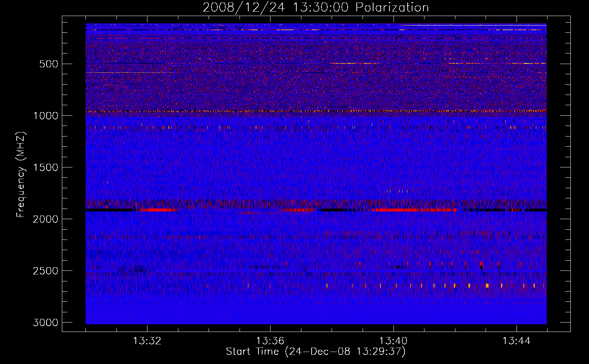589x364 pixels.
Task: Click the 13:40 time tick label
Action: [393, 341]
